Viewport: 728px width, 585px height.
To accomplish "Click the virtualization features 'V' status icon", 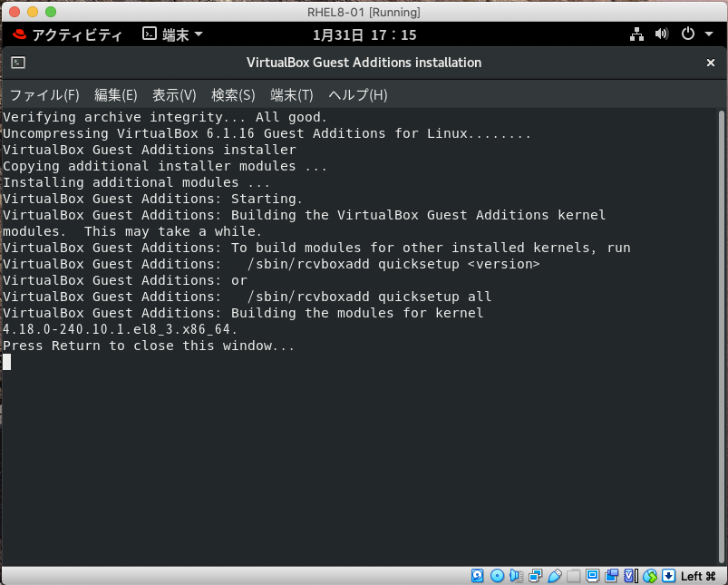I will coord(628,575).
